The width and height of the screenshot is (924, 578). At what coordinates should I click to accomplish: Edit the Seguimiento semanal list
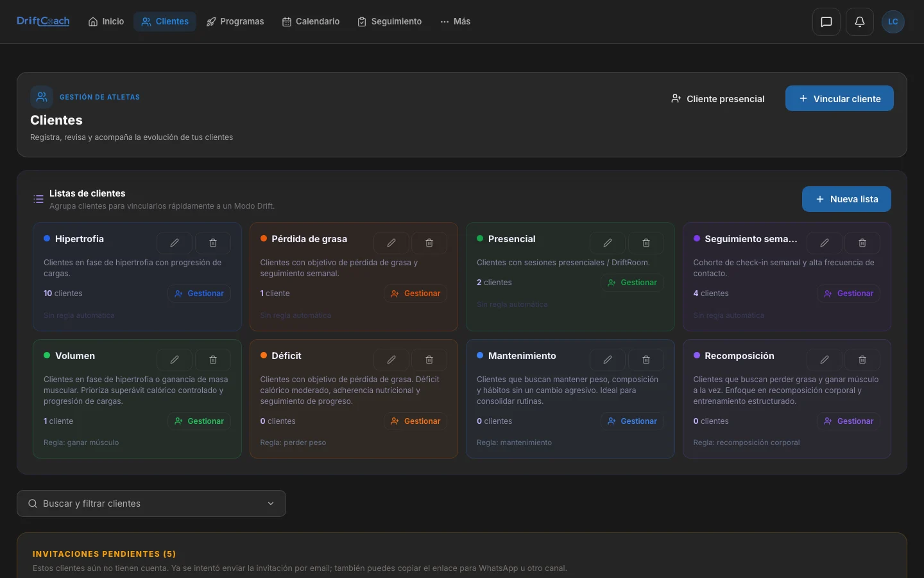tap(825, 243)
